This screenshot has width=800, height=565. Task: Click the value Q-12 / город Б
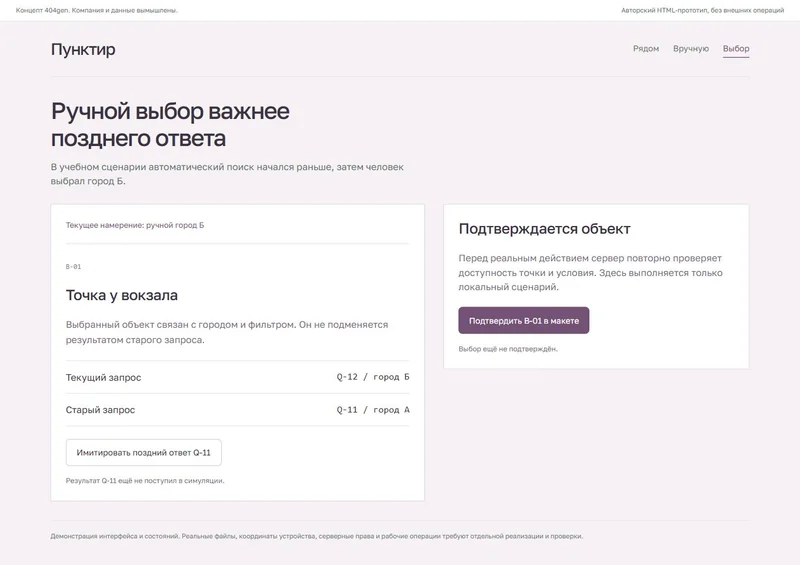point(373,377)
